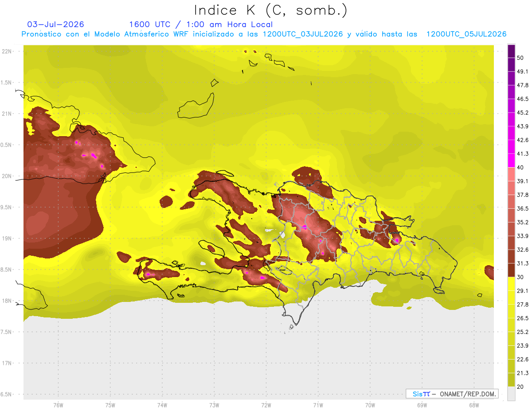
Task: Click the colorbar label "37.8"
Action: 523,195
